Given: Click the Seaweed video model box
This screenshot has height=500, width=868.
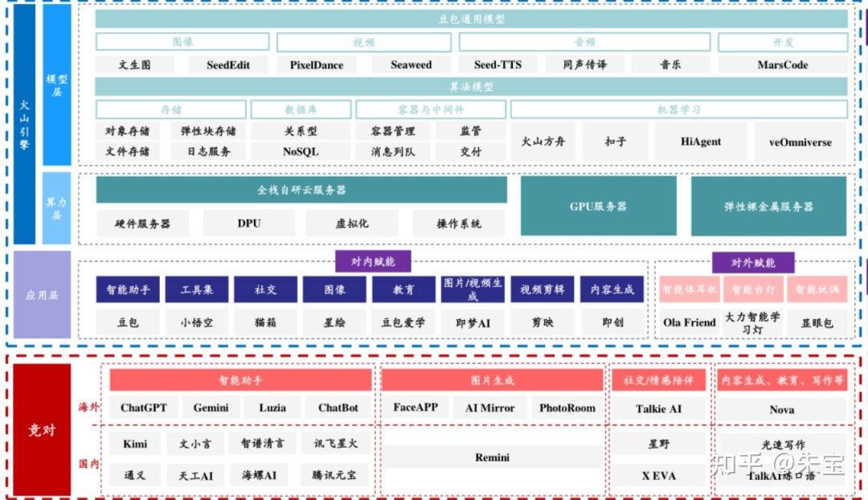Looking at the screenshot, I should (411, 65).
